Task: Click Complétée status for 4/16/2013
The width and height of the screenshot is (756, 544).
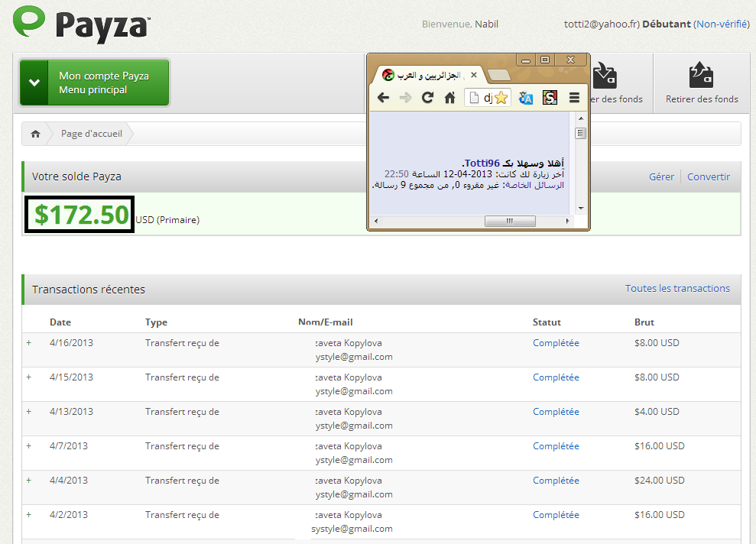Action: (x=556, y=343)
